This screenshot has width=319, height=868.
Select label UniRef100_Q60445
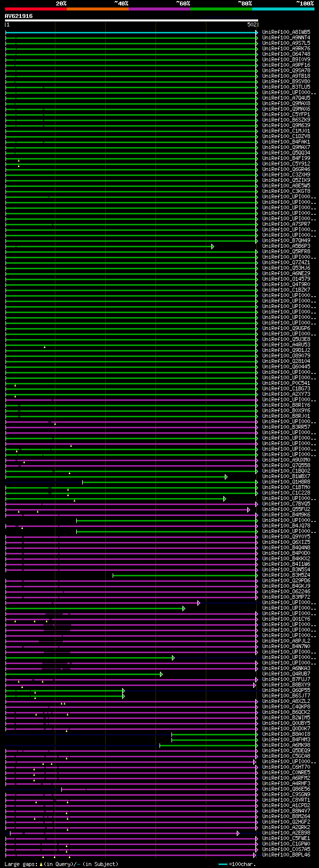coord(286,367)
